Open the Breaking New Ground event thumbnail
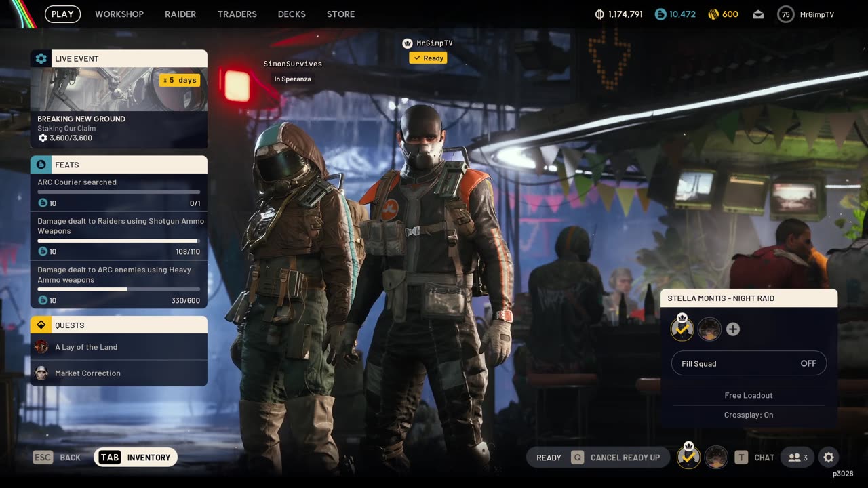 119,89
